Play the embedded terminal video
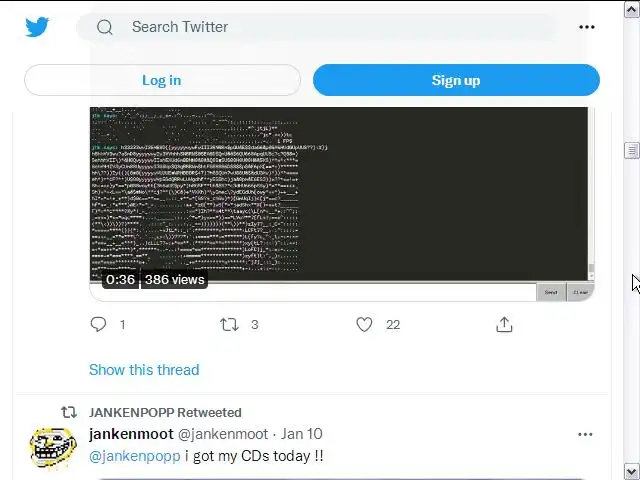Viewport: 640px width, 480px height. [340, 195]
